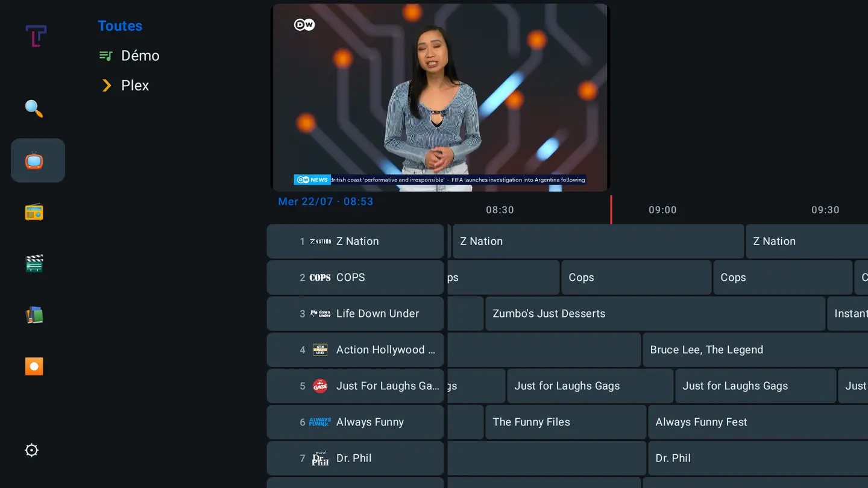Open the orange recordings icon
The width and height of the screenshot is (868, 488).
point(34,366)
